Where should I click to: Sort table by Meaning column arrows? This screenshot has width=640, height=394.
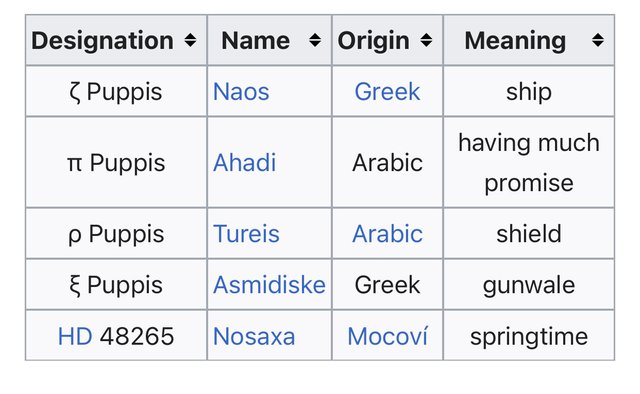[598, 40]
